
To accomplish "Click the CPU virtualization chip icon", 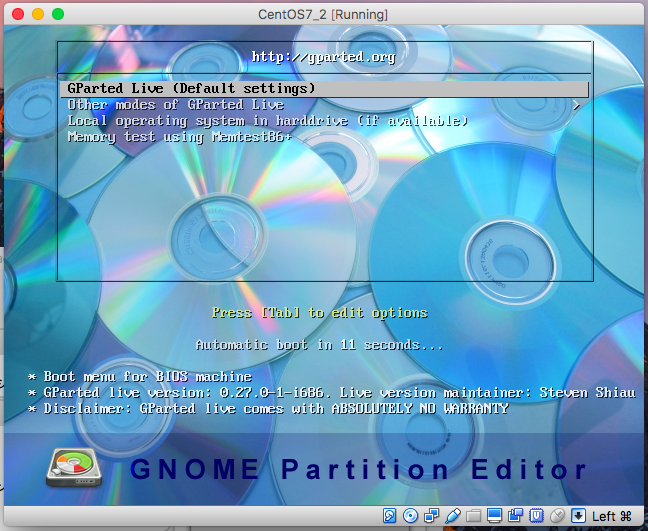I will pos(535,516).
